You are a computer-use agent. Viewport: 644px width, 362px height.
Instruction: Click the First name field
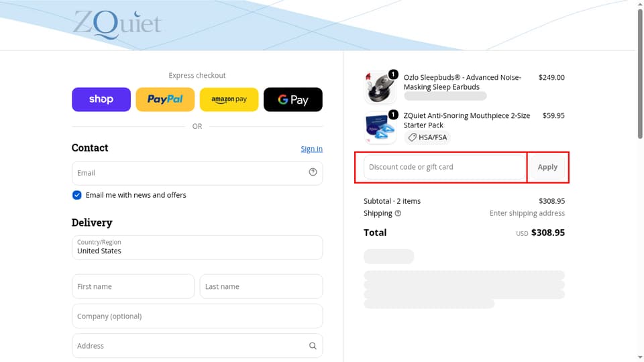133,286
